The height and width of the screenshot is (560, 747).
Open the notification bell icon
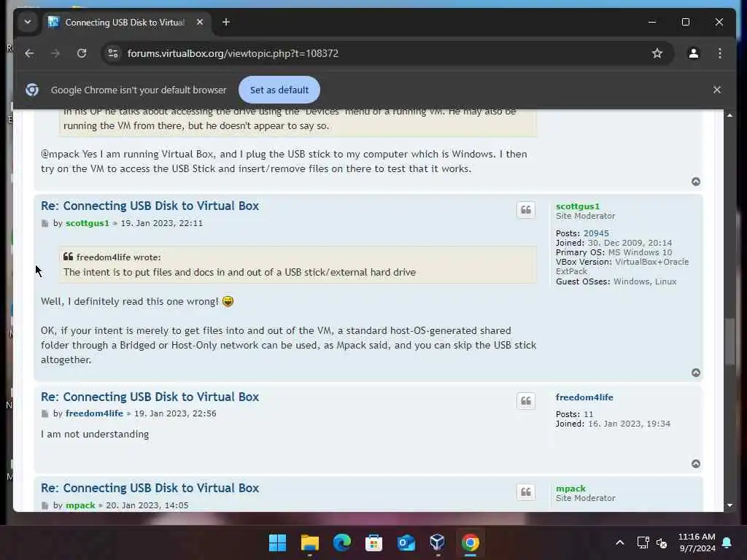click(727, 542)
